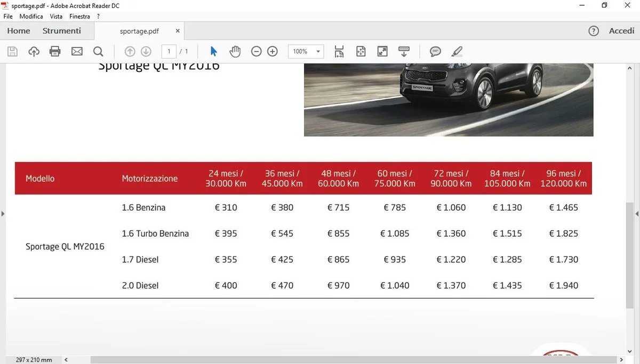This screenshot has width=640, height=364.
Task: Restore down the Acrobat window
Action: 604,5
